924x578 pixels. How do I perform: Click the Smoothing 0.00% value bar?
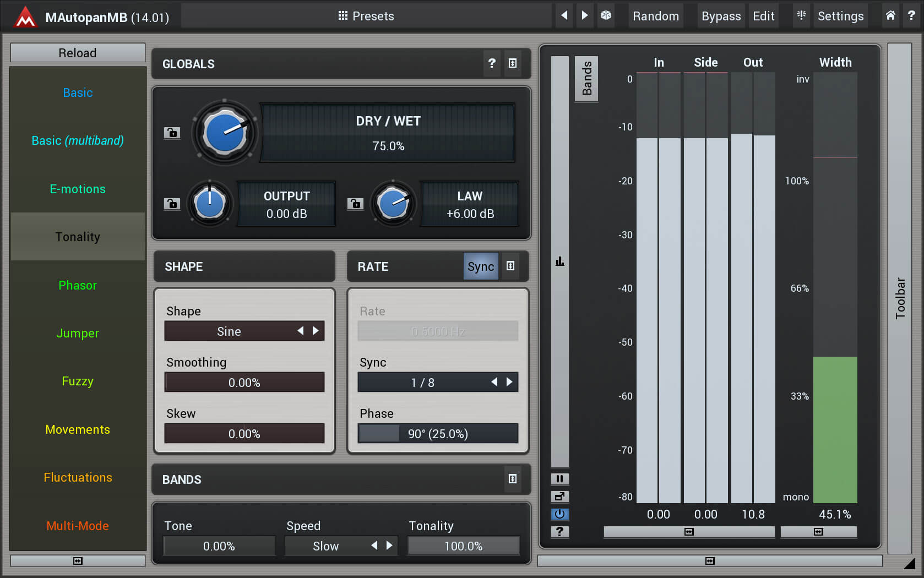(x=244, y=382)
